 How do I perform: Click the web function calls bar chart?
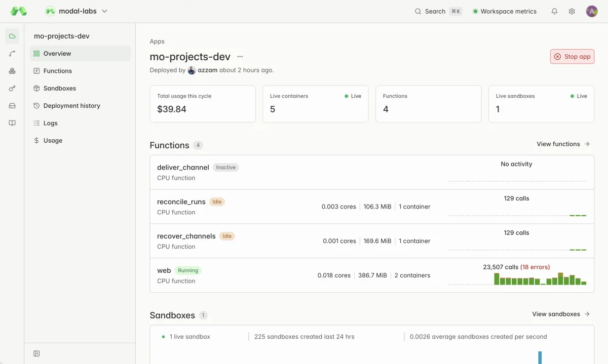click(x=517, y=279)
